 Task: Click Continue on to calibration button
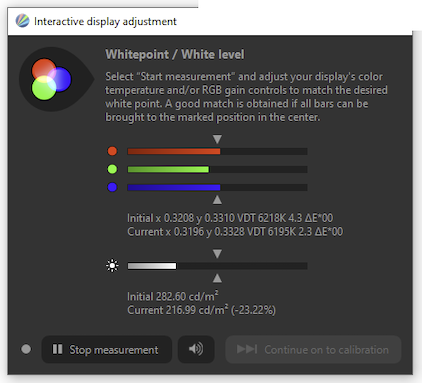tap(313, 349)
